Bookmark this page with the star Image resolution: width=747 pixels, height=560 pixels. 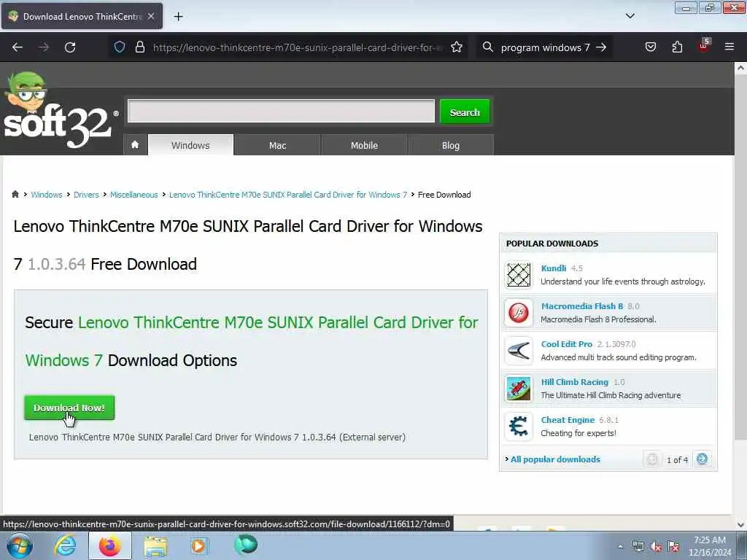coord(457,47)
